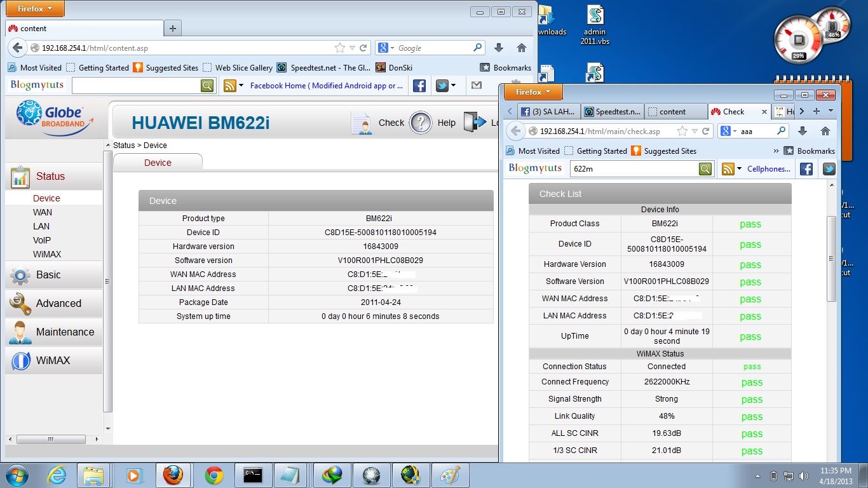The height and width of the screenshot is (488, 868).
Task: Click the Globe Broadband logo
Action: [x=55, y=119]
